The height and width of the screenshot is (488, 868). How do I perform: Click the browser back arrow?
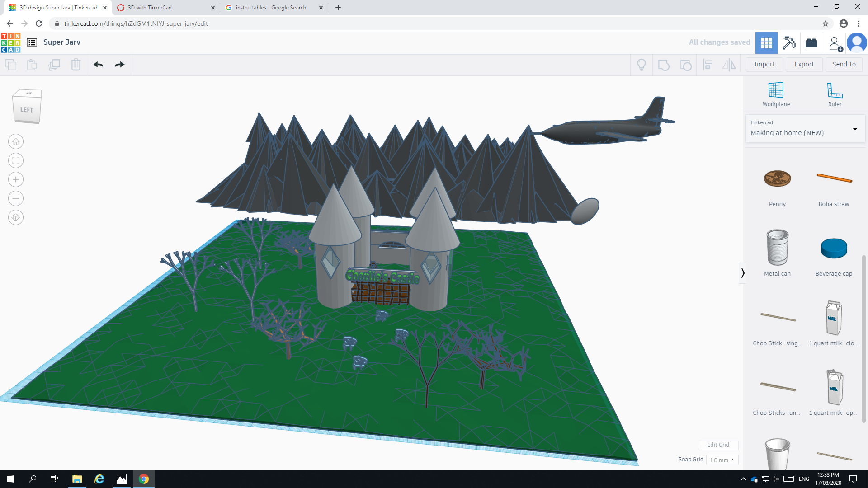click(x=10, y=23)
